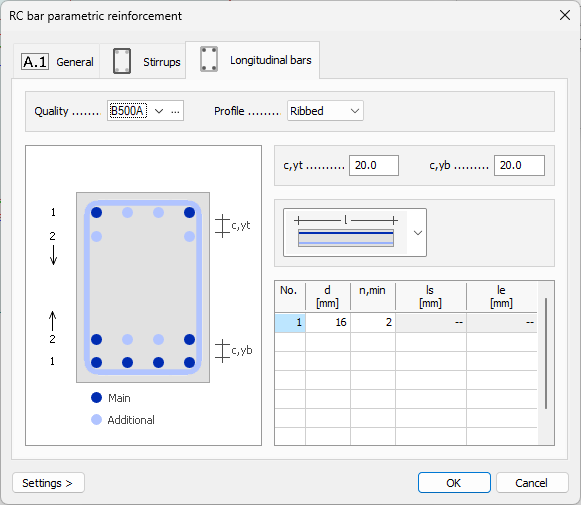This screenshot has height=505, width=581.
Task: Click the ls [mm] column header
Action: [431, 296]
